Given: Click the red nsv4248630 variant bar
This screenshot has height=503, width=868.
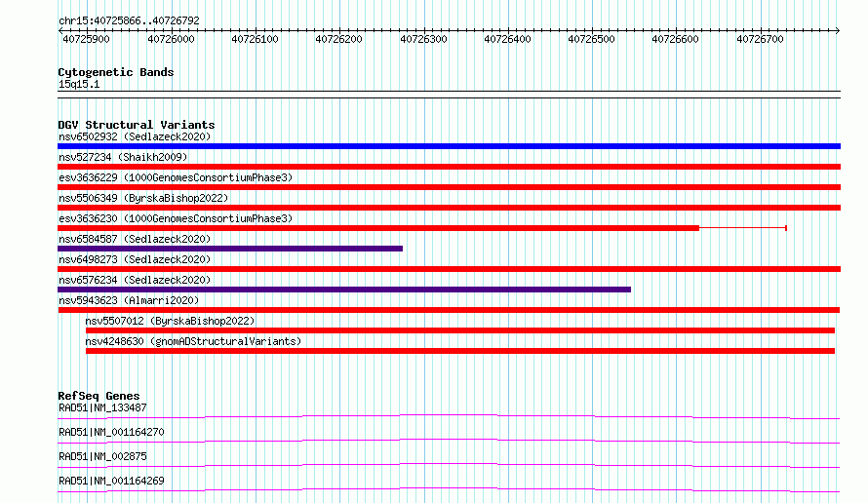Looking at the screenshot, I should 460,351.
